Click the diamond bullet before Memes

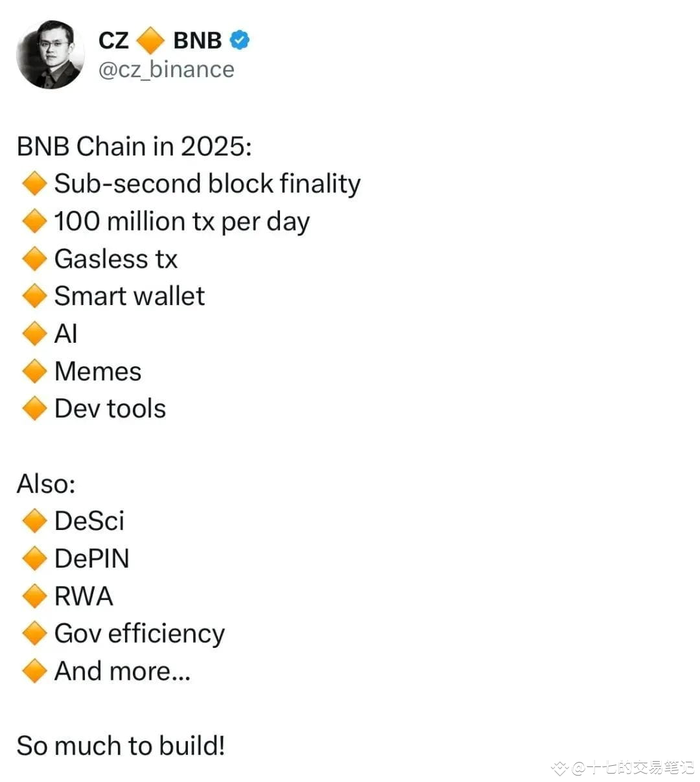[34, 371]
